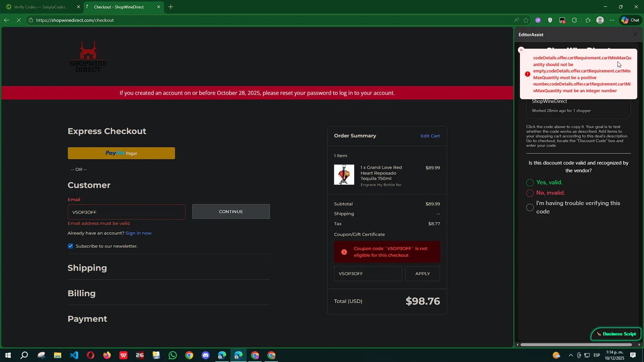Uncheck Subscribe to our newsletter checkbox
This screenshot has height=362, width=644.
coord(70,246)
